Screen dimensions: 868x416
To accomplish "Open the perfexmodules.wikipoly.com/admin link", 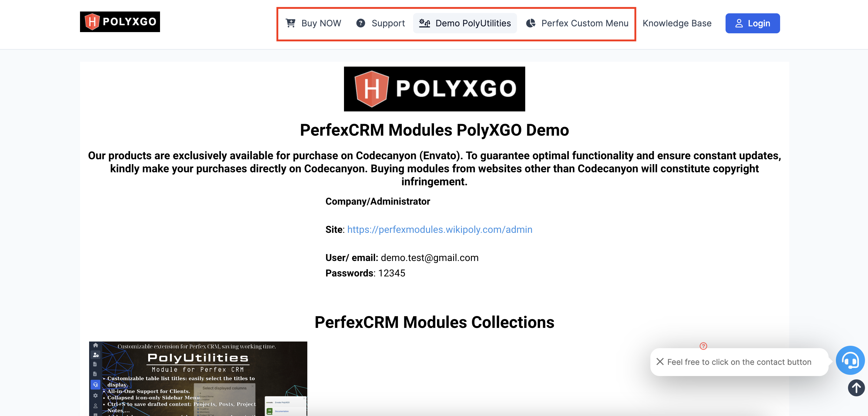I will (439, 229).
